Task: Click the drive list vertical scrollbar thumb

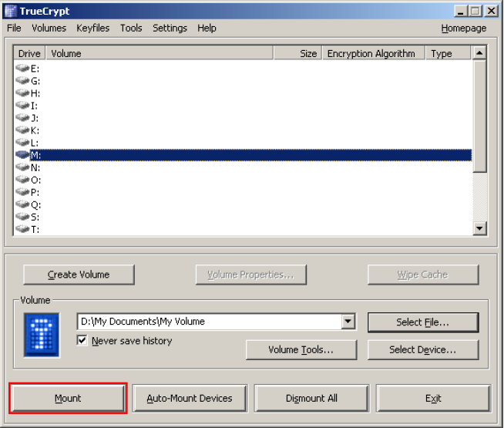Action: (479, 116)
